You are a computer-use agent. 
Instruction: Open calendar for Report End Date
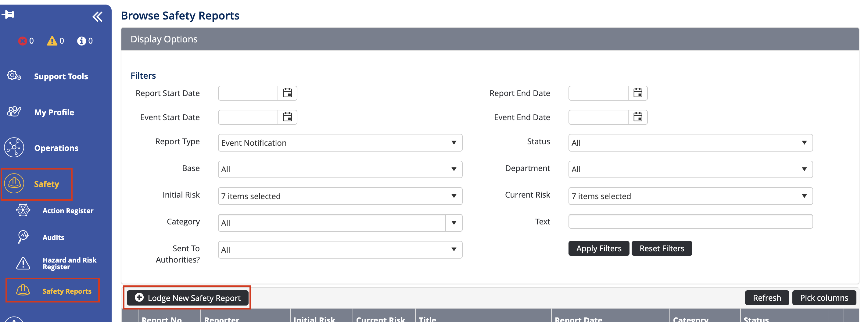637,93
